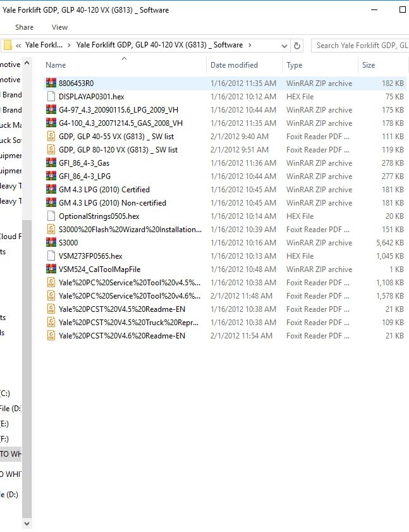409x532 pixels.
Task: Click the Yale PC Service Tool v4.6 PDF icon
Action: [x=51, y=296]
